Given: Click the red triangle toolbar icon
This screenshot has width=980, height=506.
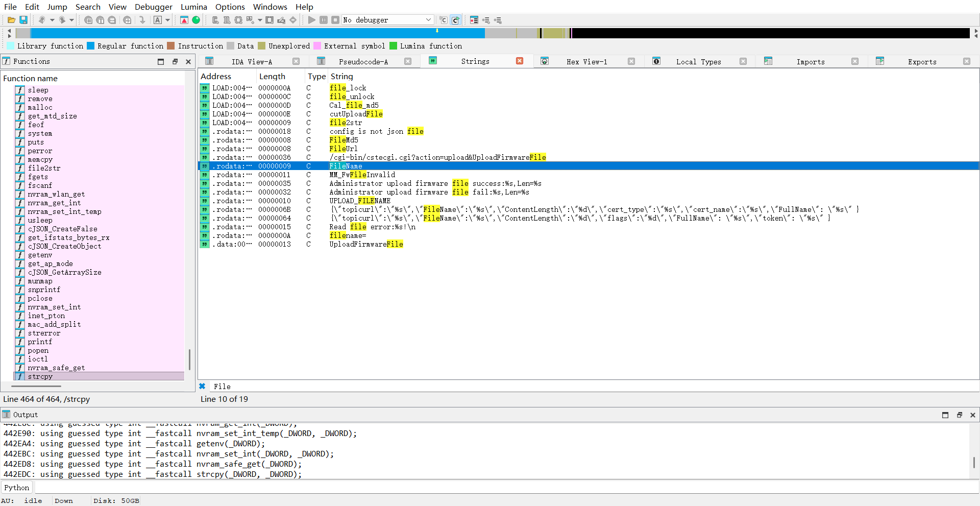Looking at the screenshot, I should 184,20.
